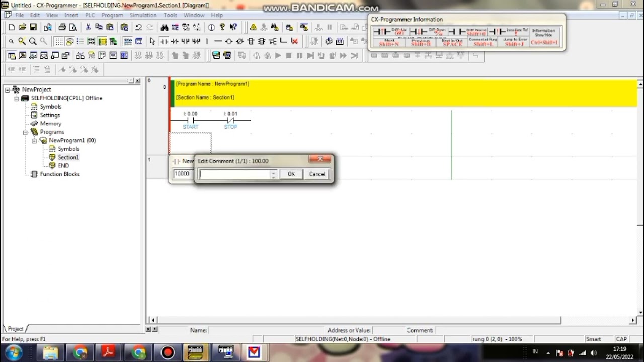This screenshot has width=644, height=362.
Task: Open the Simulation menu
Action: pyautogui.click(x=143, y=15)
